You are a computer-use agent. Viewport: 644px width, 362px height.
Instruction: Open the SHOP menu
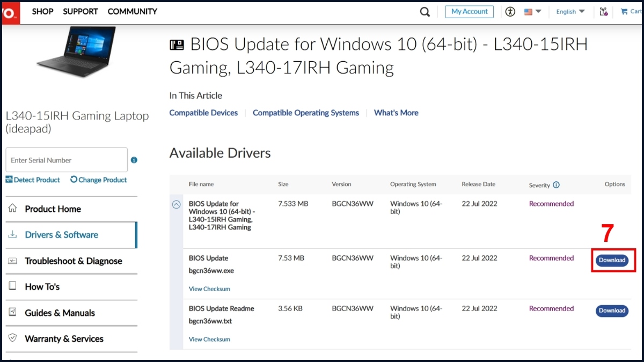tap(42, 11)
